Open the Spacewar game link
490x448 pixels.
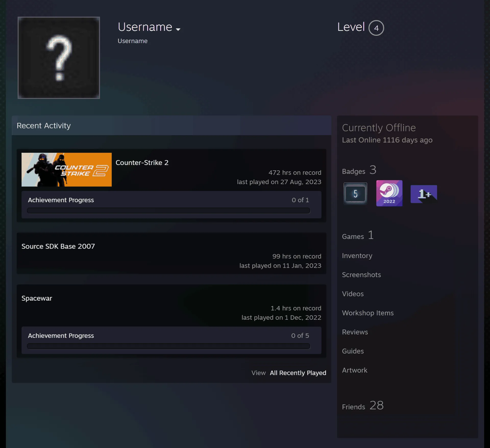point(37,298)
